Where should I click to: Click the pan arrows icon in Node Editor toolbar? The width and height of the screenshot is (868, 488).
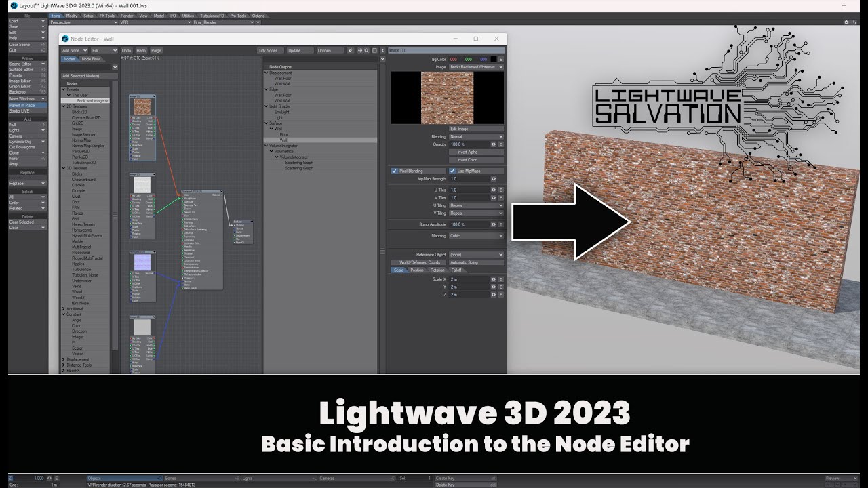(x=360, y=50)
